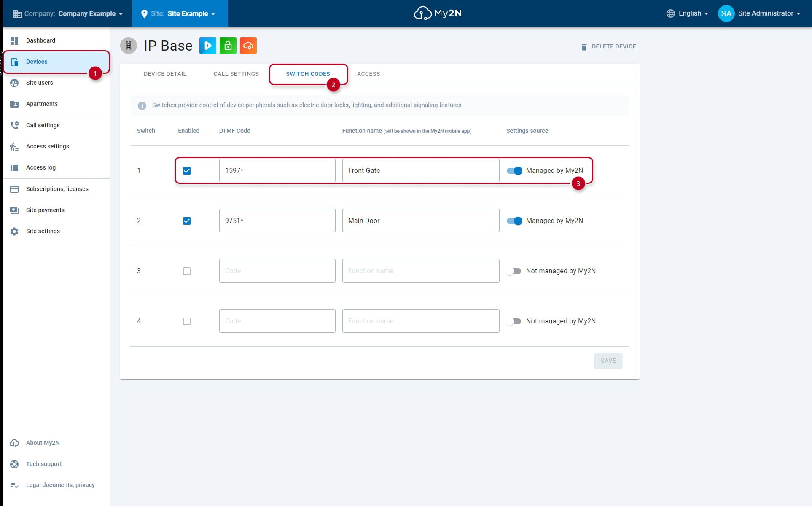Viewport: 812px width, 506px height.
Task: Select the Switch Codes tab
Action: click(x=308, y=74)
